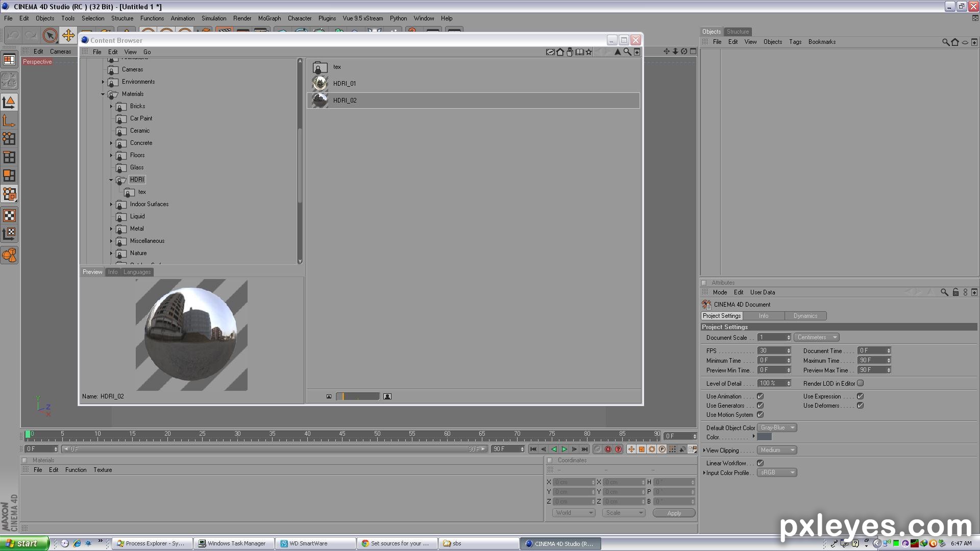Viewport: 980px width, 551px height.
Task: Click the Go Up arrow in Content Browser
Action: point(618,52)
